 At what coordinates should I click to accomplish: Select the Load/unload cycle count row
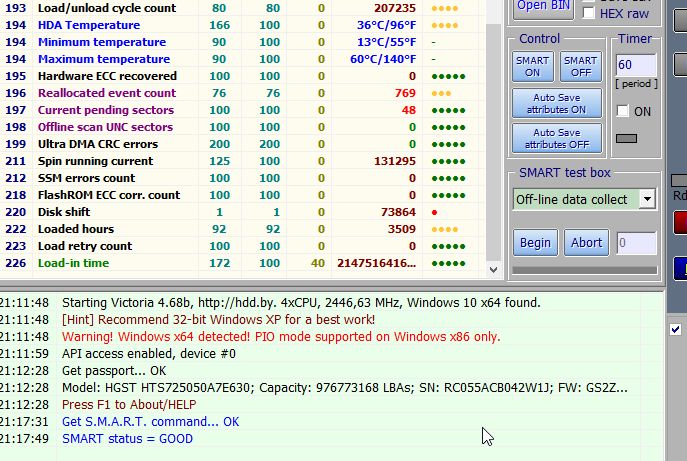point(241,8)
